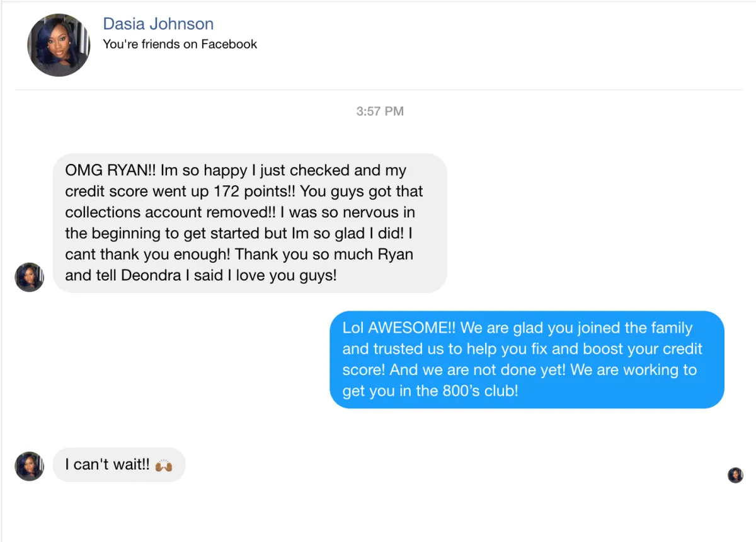Viewport: 756px width, 542px height.
Task: Click avatar beside the long gray message
Action: pos(30,277)
